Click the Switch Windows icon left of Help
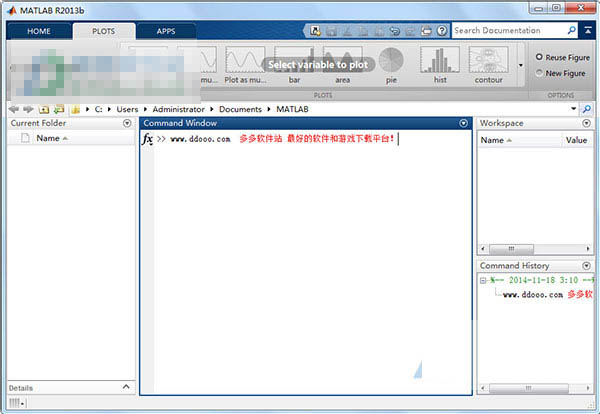This screenshot has width=600, height=414. tap(426, 31)
